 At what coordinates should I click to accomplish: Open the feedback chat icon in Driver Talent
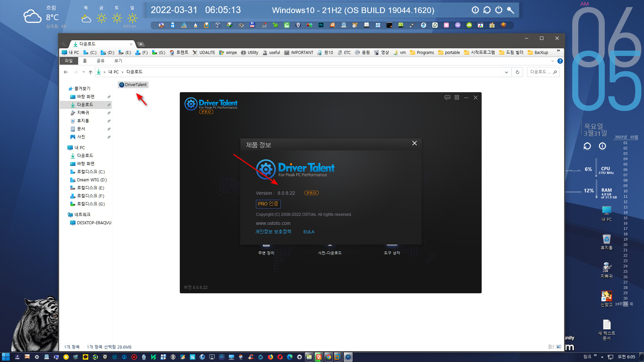(447, 98)
